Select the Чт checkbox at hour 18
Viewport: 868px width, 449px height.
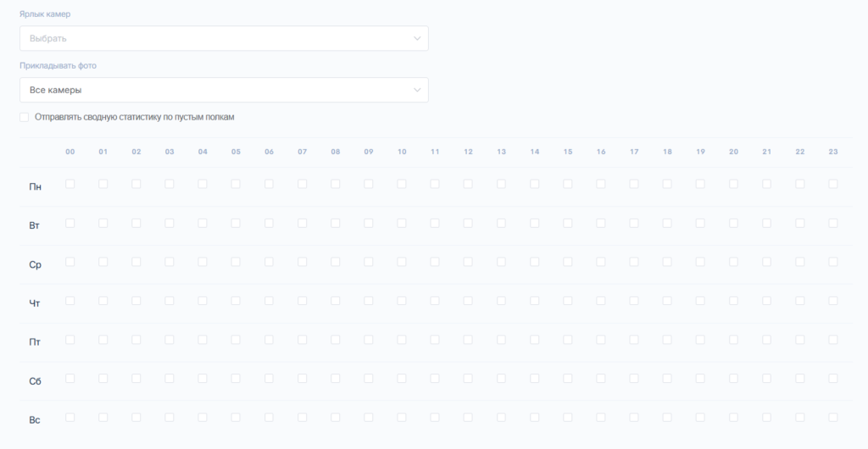[667, 301]
